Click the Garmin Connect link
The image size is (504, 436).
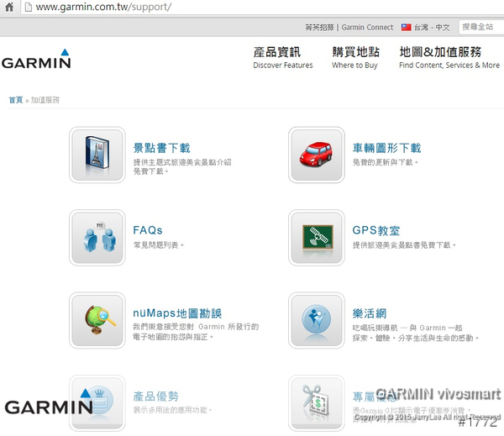(367, 27)
